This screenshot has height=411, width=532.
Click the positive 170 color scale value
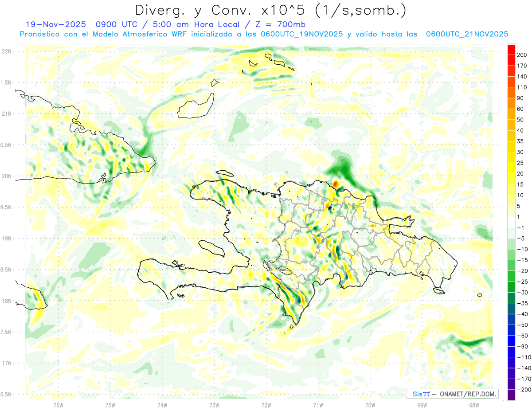(x=522, y=66)
